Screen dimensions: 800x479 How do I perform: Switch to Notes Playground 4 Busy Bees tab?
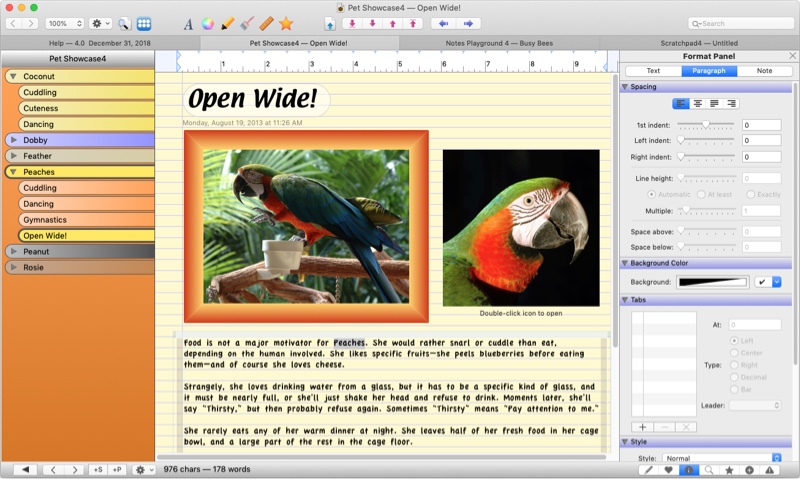499,43
